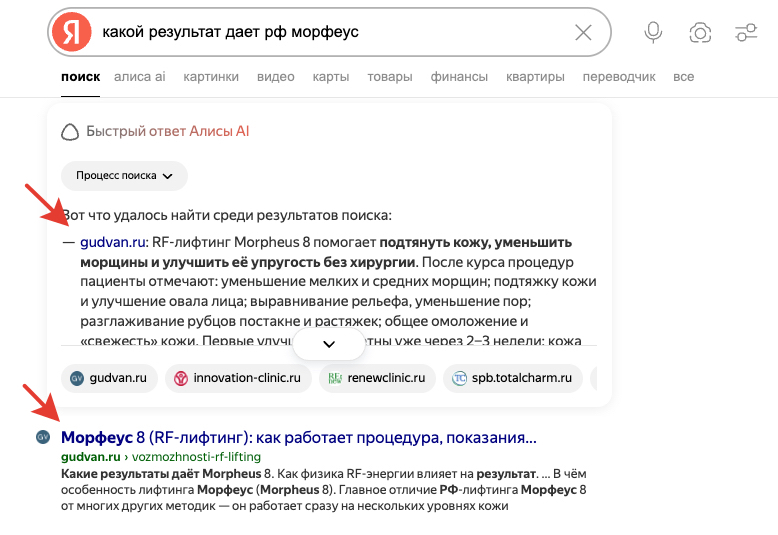The image size is (778, 535).
Task: Click spb.totalcharm.ru favicon in source chip
Action: 459,378
